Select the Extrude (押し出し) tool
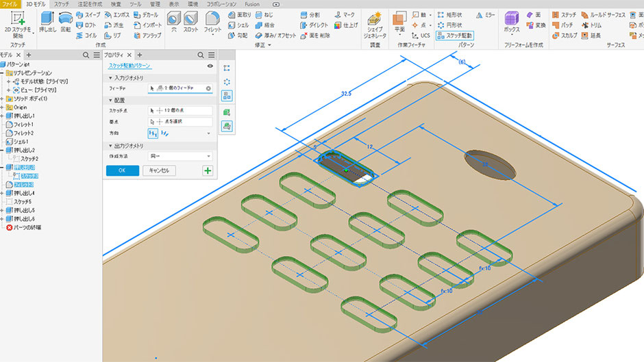 point(48,22)
